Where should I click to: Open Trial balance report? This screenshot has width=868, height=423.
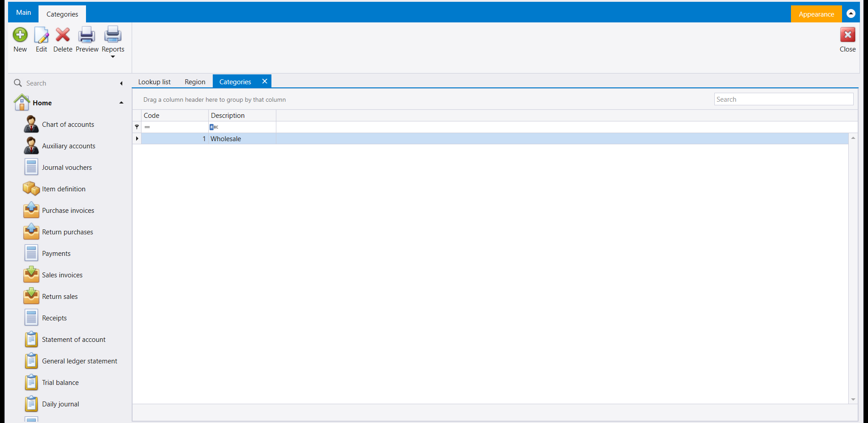click(60, 383)
